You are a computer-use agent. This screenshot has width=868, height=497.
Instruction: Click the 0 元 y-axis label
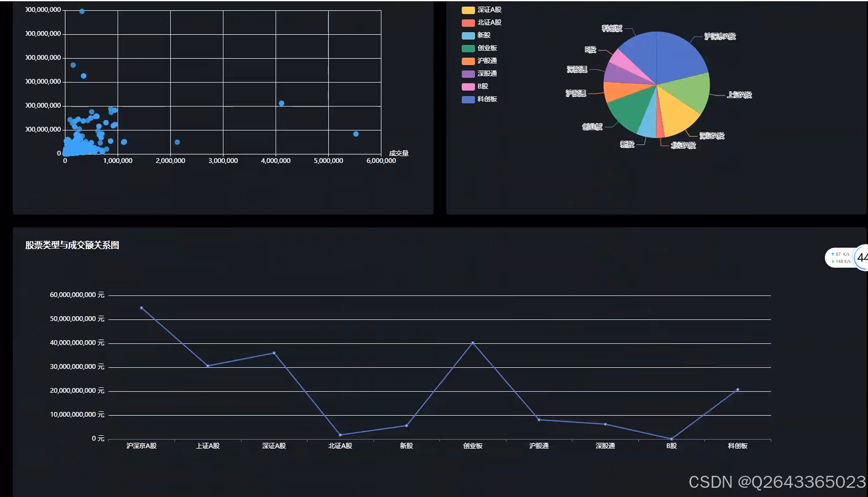[x=98, y=439]
